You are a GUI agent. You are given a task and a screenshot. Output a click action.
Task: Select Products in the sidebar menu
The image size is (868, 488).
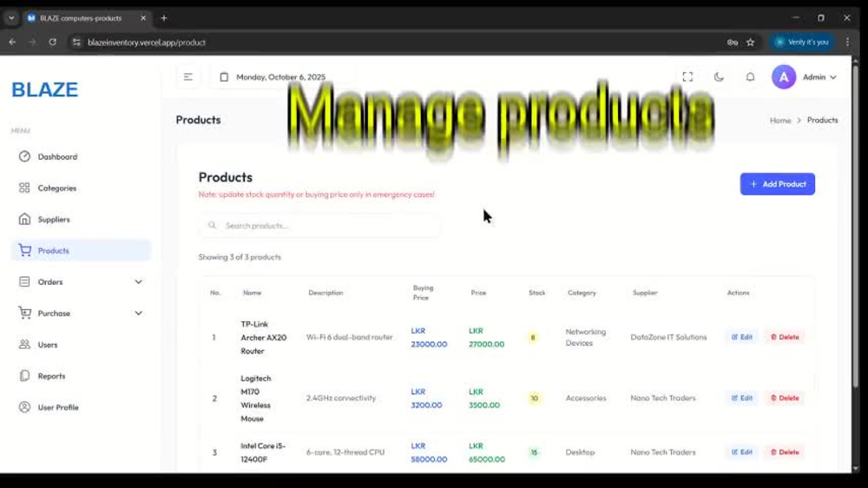(x=81, y=250)
